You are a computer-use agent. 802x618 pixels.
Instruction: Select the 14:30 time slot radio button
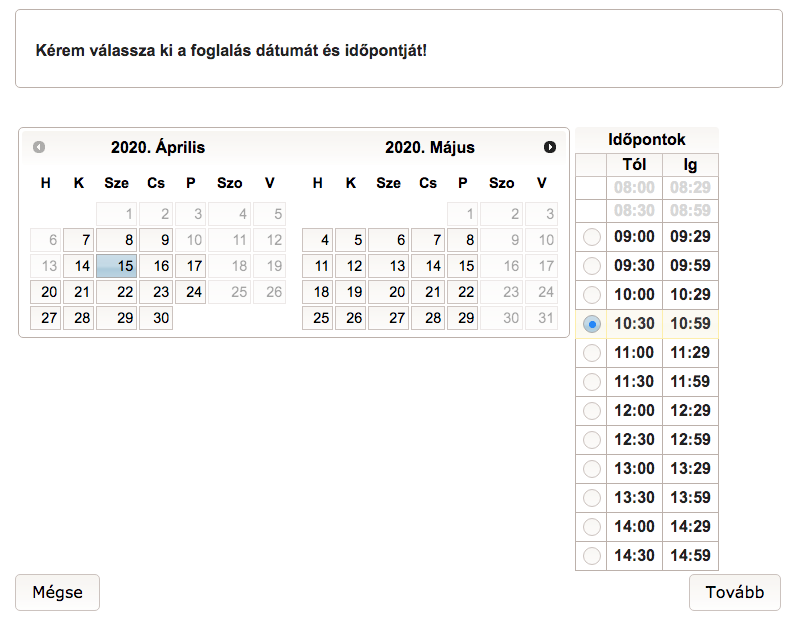(x=592, y=556)
